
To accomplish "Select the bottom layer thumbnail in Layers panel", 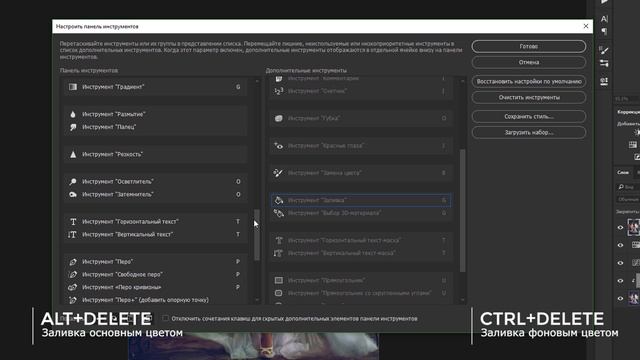I will [x=633, y=298].
